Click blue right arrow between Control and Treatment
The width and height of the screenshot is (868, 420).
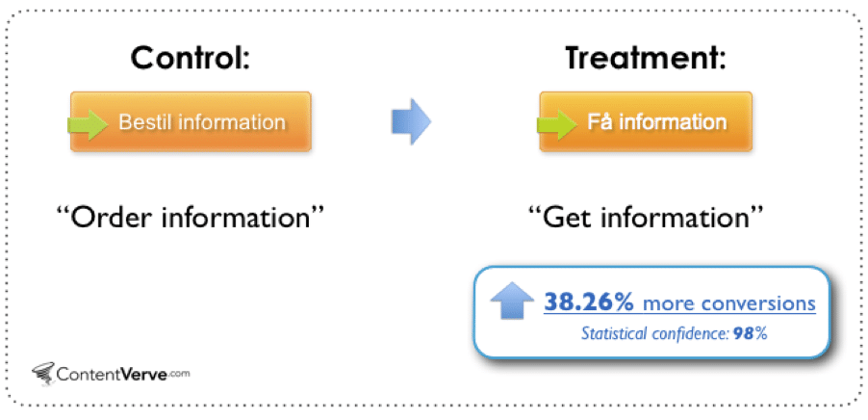(x=411, y=121)
